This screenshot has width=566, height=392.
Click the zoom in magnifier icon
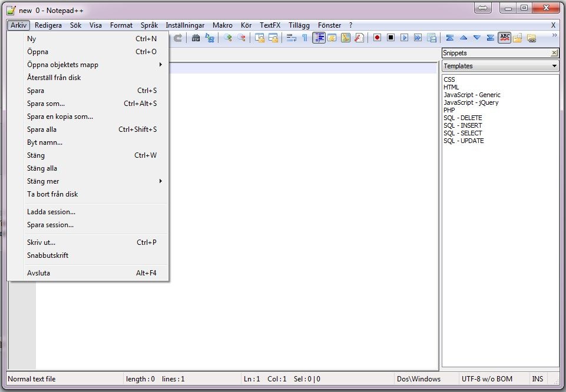(228, 38)
